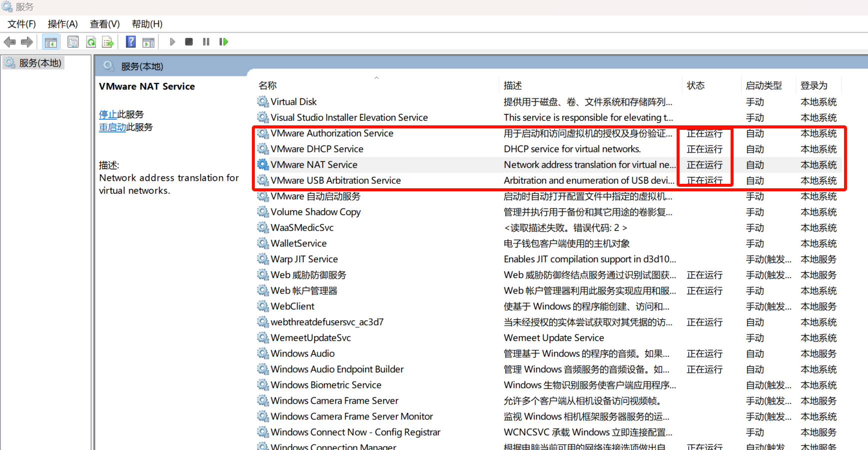868x450 pixels.
Task: Open the 查看(V) menu
Action: pyautogui.click(x=104, y=24)
